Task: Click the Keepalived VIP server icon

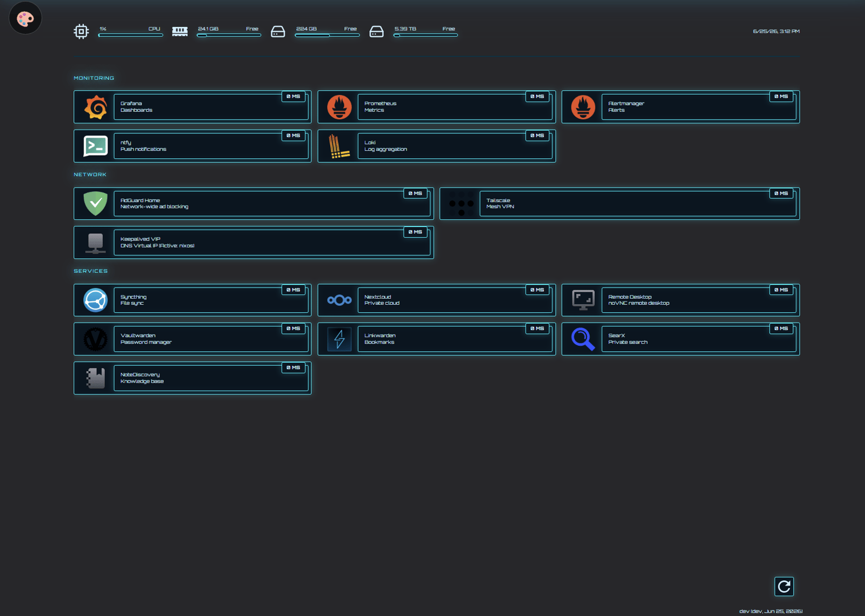Action: click(96, 243)
